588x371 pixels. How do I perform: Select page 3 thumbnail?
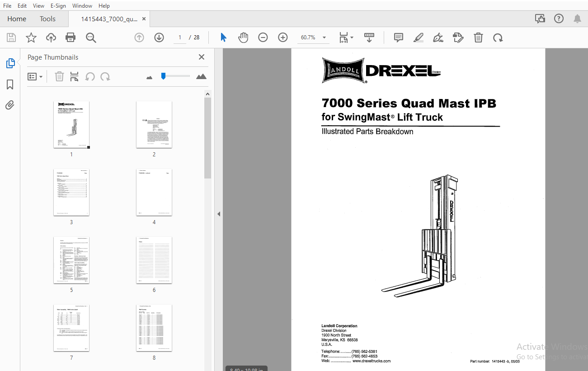[71, 193]
